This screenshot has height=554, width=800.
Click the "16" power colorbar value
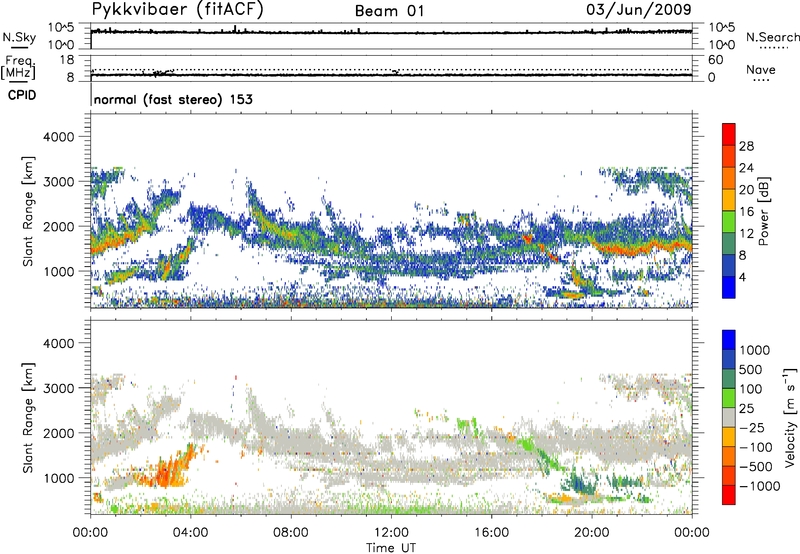point(746,212)
